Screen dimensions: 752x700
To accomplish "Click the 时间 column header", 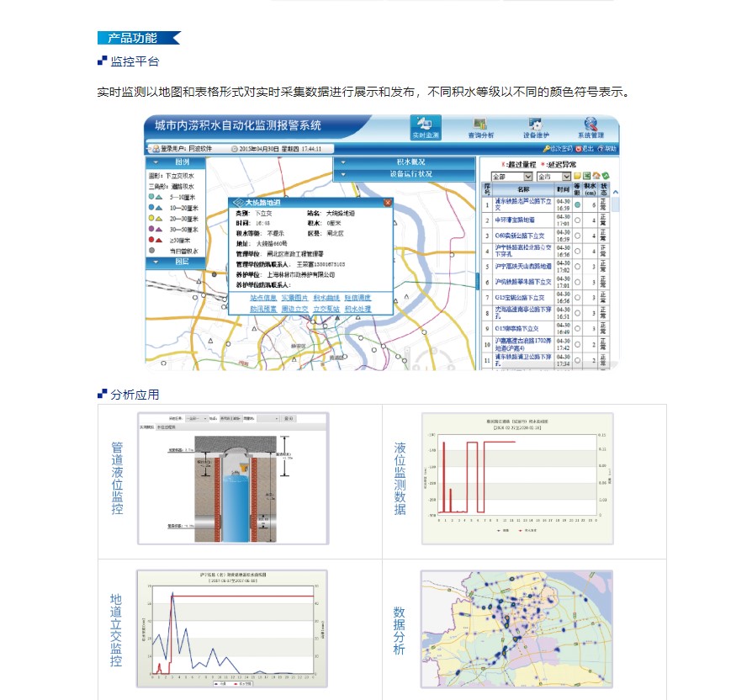I will [563, 189].
